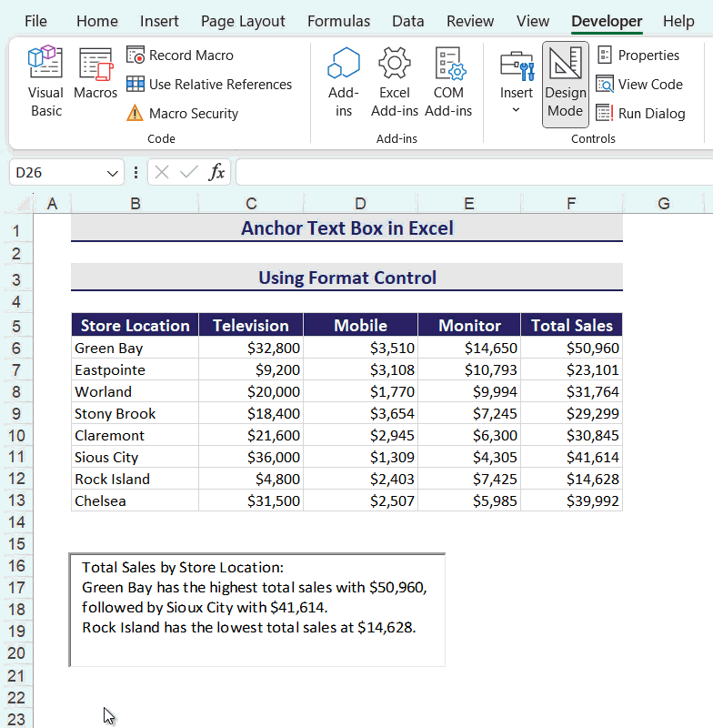Click the Select All corner triangle
The image size is (713, 728).
coord(24,203)
